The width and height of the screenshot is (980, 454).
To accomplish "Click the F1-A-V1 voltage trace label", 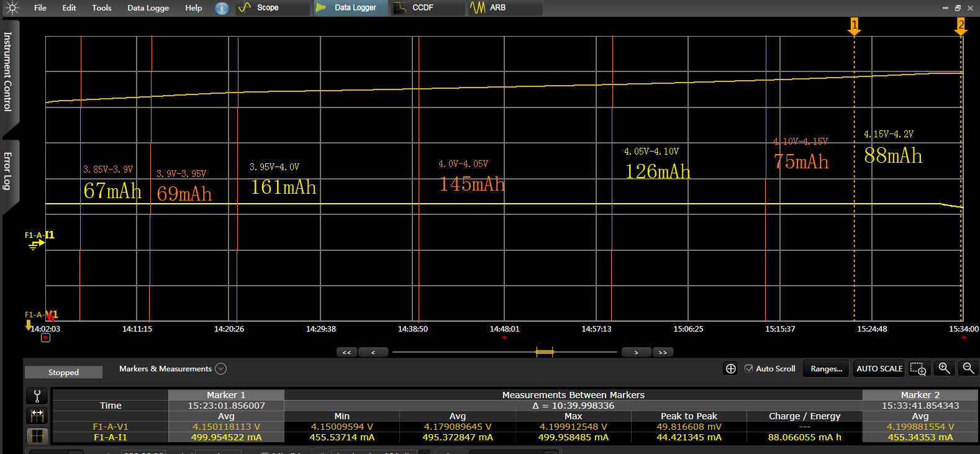I will tap(41, 315).
